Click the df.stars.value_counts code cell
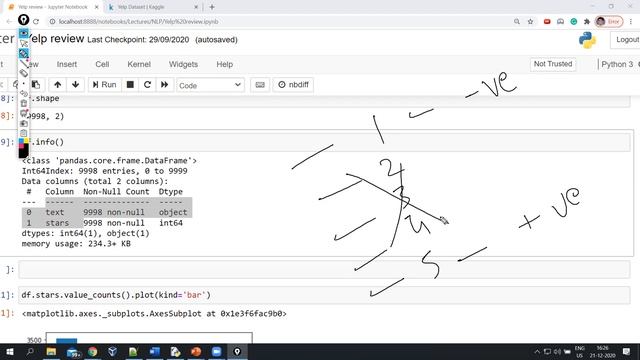The image size is (640, 360). (324, 295)
